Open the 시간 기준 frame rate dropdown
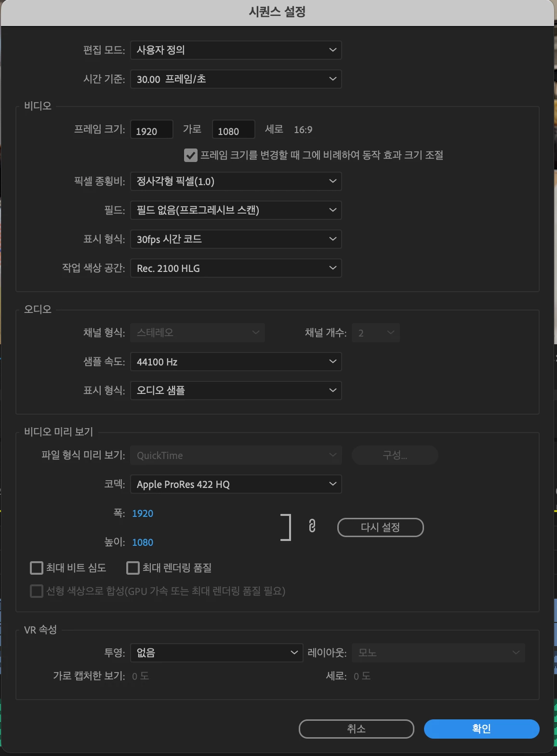This screenshot has height=756, width=557. click(236, 79)
